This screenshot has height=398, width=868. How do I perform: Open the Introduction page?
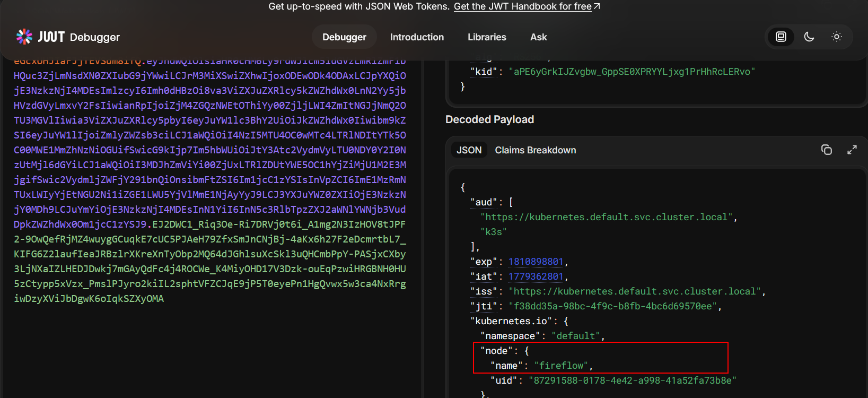417,37
